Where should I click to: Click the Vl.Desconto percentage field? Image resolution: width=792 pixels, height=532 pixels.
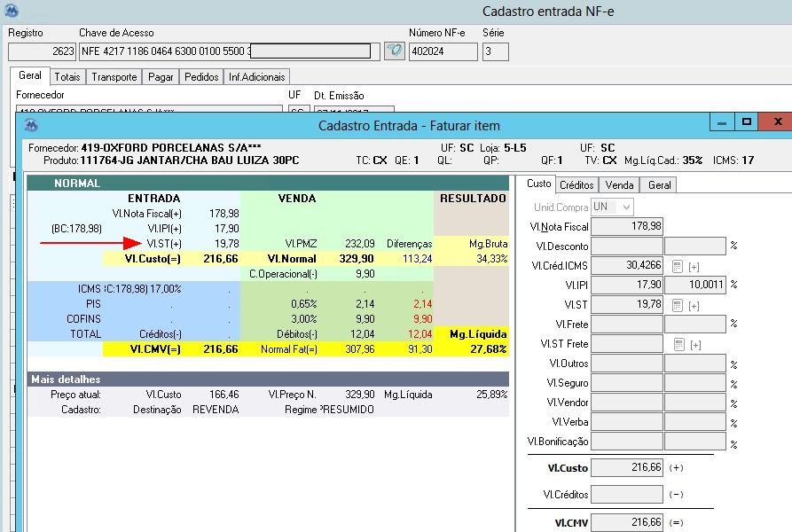pyautogui.click(x=695, y=246)
